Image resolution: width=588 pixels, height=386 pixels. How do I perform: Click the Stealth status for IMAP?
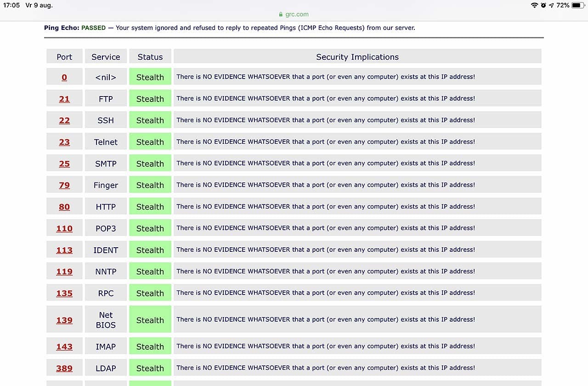(150, 346)
